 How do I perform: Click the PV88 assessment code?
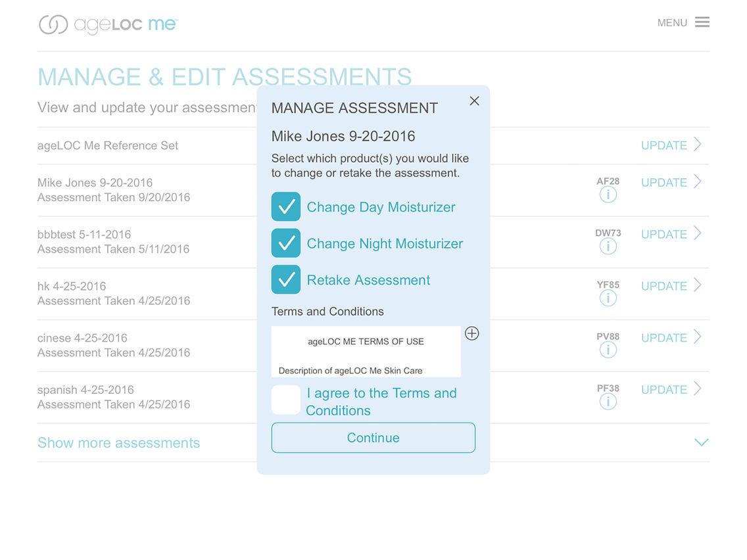click(x=608, y=337)
